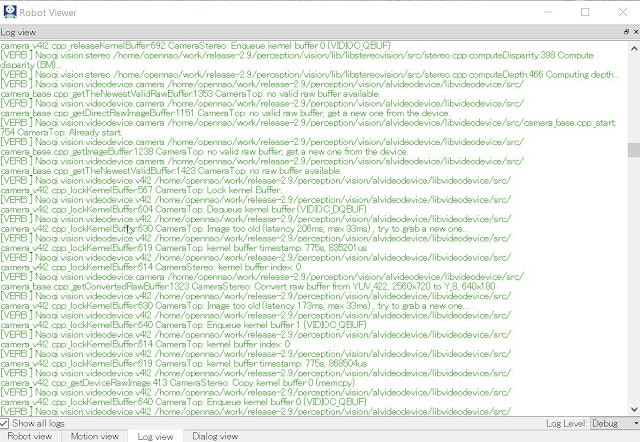This screenshot has height=442, width=640.
Task: Click log line 'CameraTop: Lock kernel Buffer'
Action: [141, 190]
